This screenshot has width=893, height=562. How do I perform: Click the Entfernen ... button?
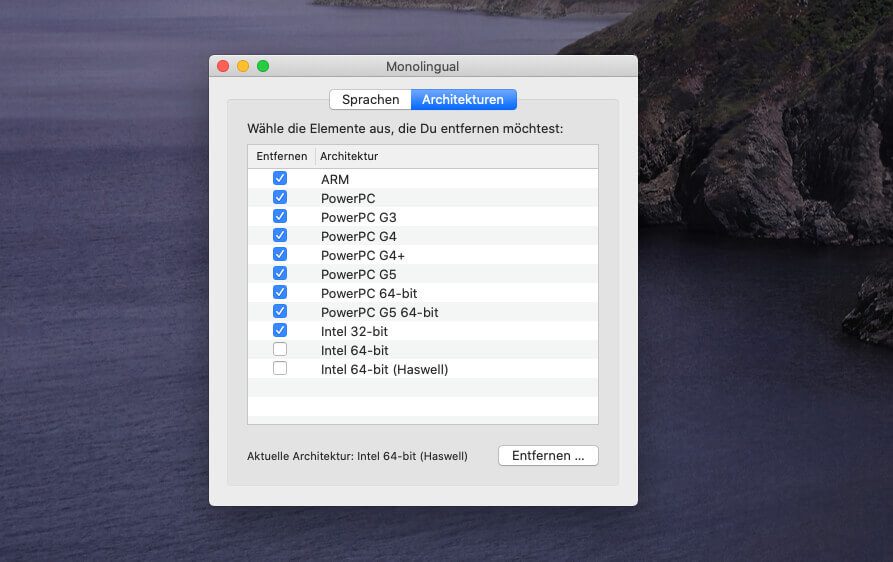(x=548, y=456)
